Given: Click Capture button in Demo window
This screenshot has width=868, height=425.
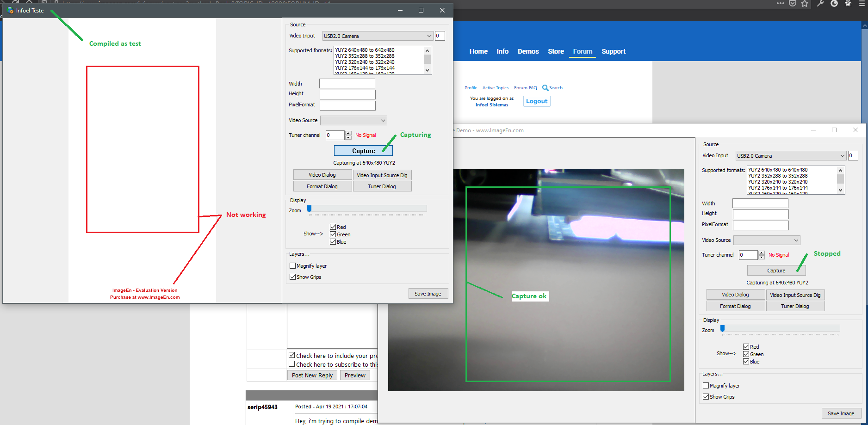Looking at the screenshot, I should [776, 271].
